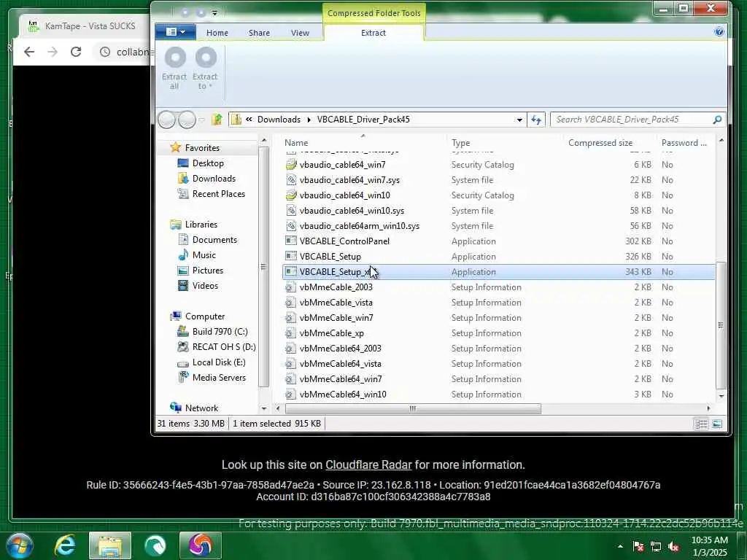Open Downloads in the navigation pane
The image size is (747, 560).
tap(214, 179)
